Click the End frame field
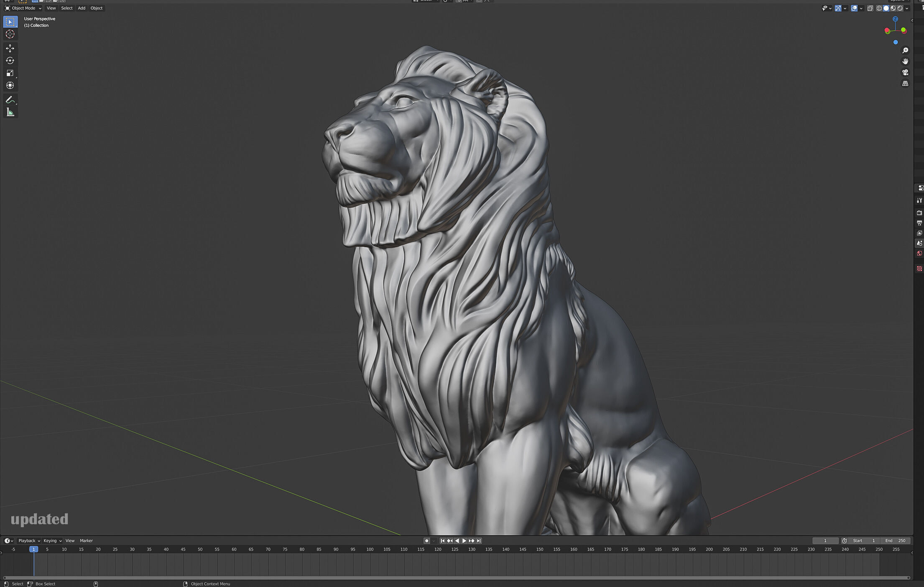This screenshot has width=924, height=587. pos(895,541)
